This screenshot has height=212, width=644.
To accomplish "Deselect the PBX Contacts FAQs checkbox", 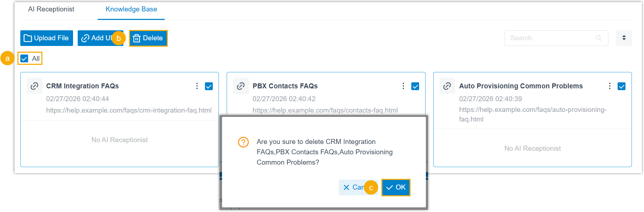I will click(415, 86).
